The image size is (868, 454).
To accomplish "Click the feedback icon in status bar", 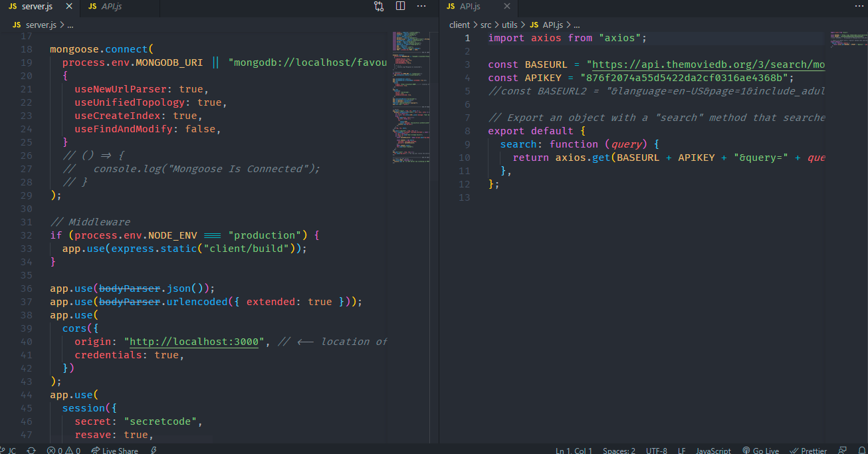I will point(843,450).
